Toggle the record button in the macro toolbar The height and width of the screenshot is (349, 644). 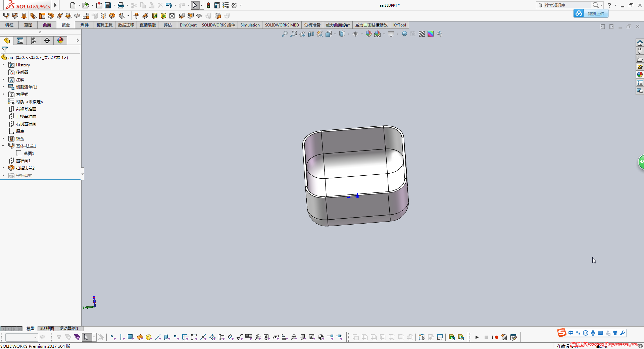tap(495, 337)
